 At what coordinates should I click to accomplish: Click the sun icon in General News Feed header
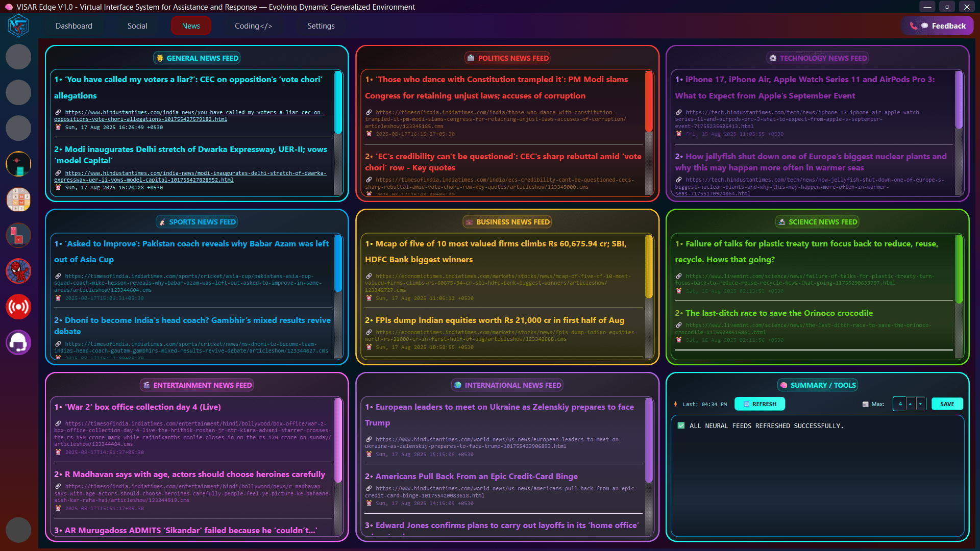pyautogui.click(x=160, y=58)
